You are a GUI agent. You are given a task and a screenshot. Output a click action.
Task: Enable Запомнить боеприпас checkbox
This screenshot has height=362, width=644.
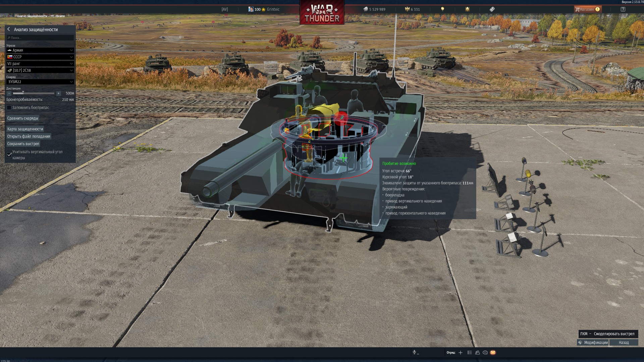[9, 108]
